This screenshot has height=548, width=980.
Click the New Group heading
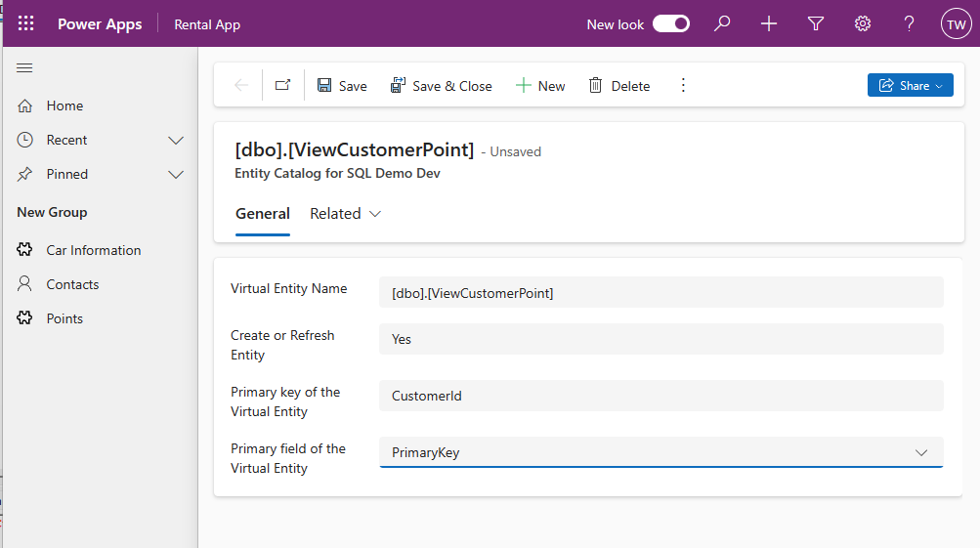click(x=52, y=212)
